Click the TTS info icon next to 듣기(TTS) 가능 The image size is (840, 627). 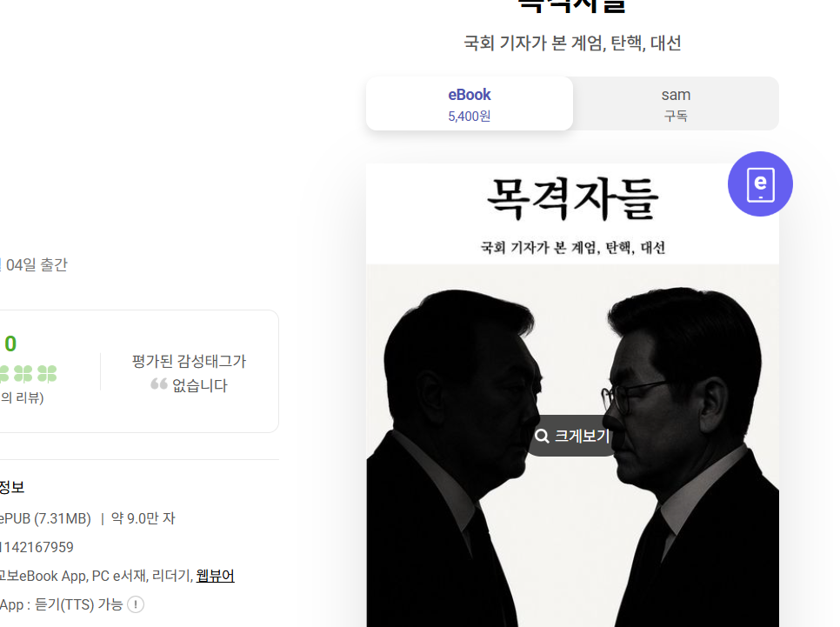pos(135,604)
